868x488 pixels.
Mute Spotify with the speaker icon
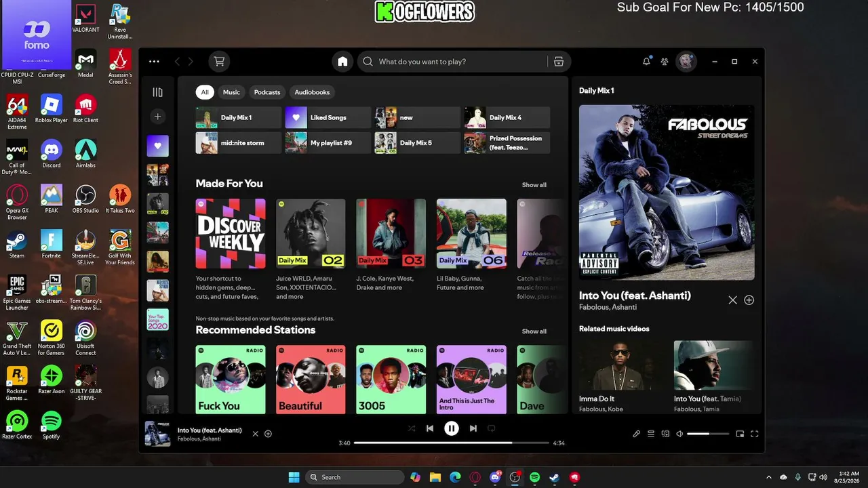coord(679,434)
